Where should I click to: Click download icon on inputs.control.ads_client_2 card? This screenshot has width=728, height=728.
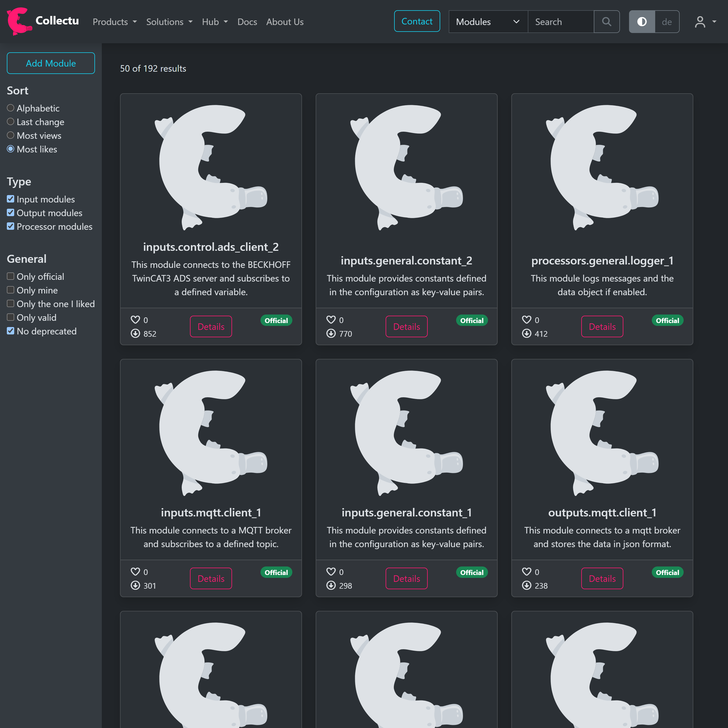pos(135,334)
